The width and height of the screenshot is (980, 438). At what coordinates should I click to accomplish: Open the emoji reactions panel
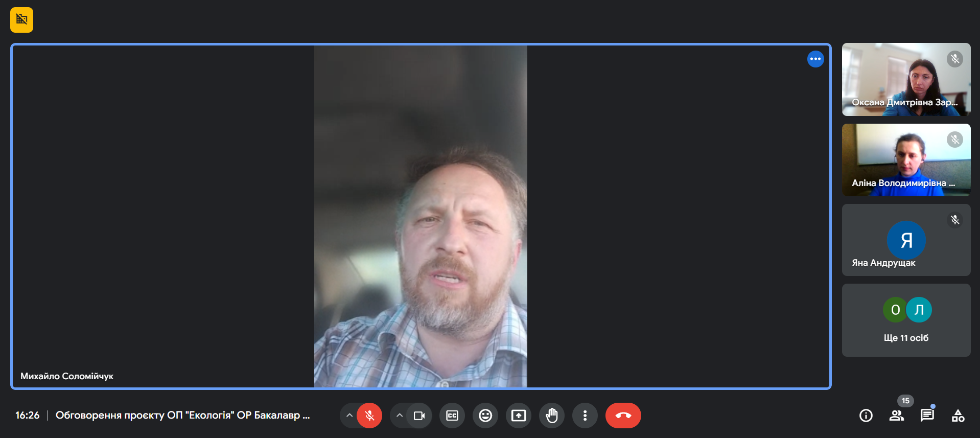tap(485, 416)
